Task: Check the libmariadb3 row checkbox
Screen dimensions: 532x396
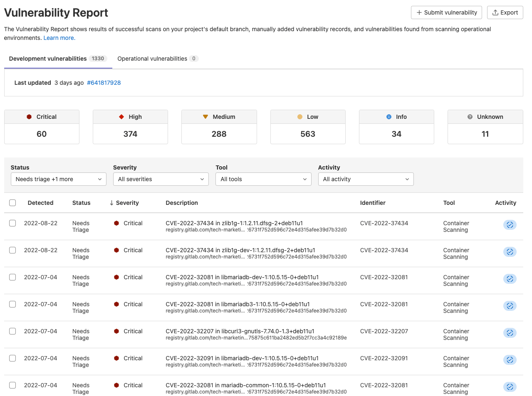Action: (12, 304)
